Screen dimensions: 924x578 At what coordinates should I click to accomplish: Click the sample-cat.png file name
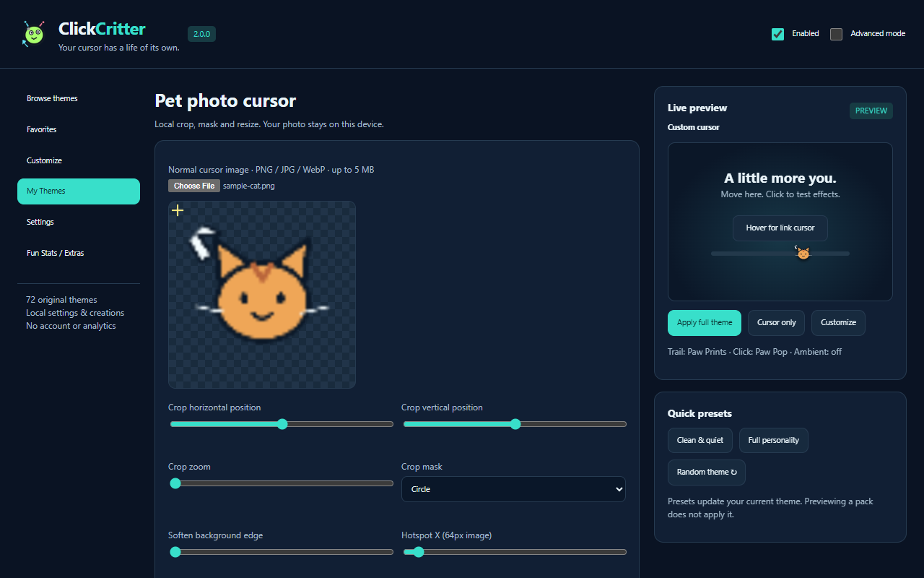[x=249, y=186]
